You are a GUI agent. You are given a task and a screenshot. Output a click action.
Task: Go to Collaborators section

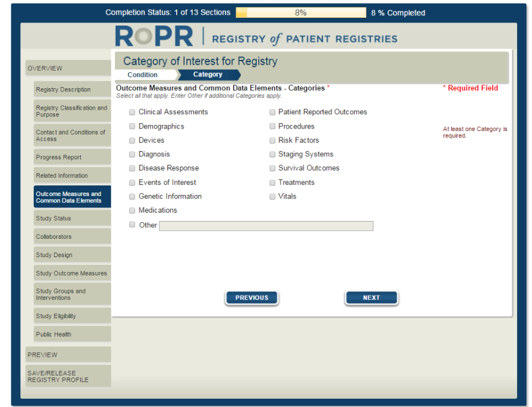click(x=72, y=236)
